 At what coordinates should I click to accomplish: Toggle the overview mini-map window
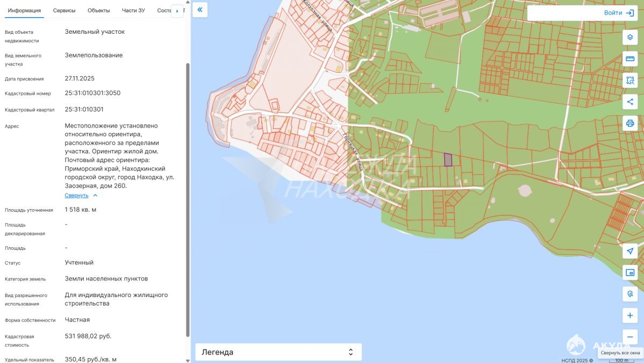[x=630, y=273]
